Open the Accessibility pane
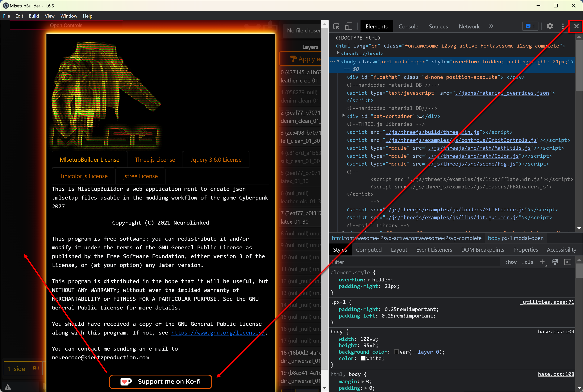The width and height of the screenshot is (583, 392). 561,250
